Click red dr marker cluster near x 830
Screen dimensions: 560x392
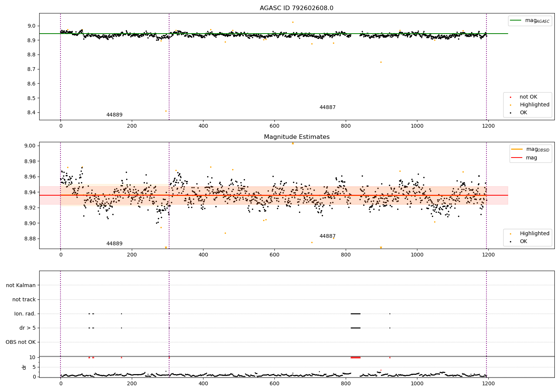pyautogui.click(x=355, y=357)
